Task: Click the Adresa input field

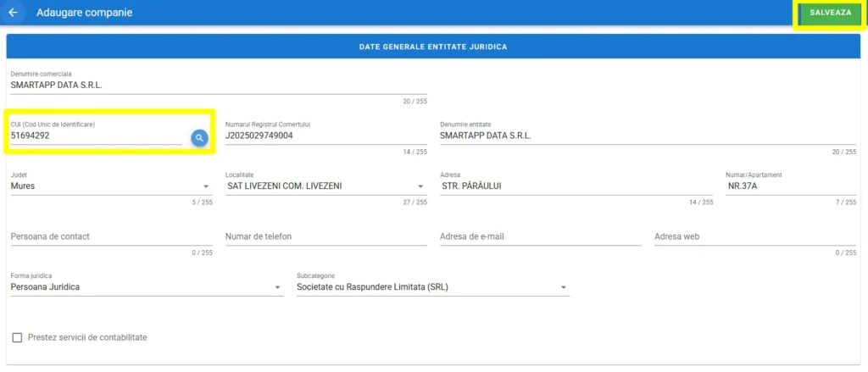Action: 576,186
